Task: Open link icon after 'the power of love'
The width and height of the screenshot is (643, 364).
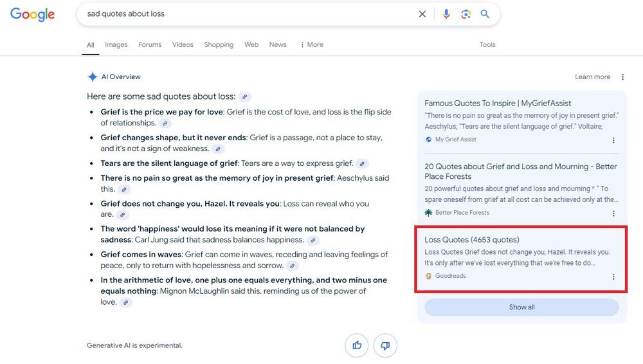Action: [x=126, y=302]
